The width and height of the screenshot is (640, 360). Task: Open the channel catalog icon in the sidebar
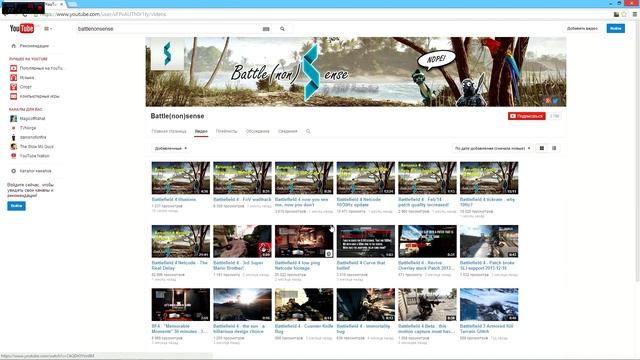(x=13, y=171)
